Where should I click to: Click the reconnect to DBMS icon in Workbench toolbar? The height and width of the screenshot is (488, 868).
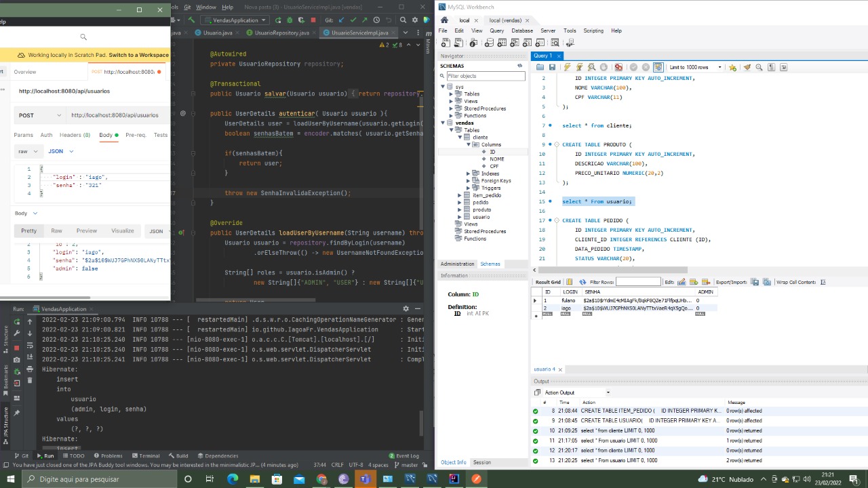point(570,43)
